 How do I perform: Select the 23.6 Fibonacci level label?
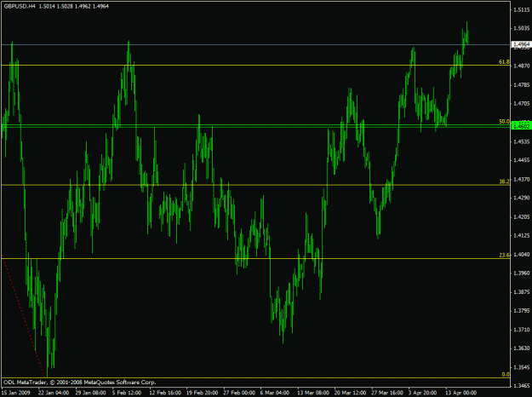coord(504,255)
